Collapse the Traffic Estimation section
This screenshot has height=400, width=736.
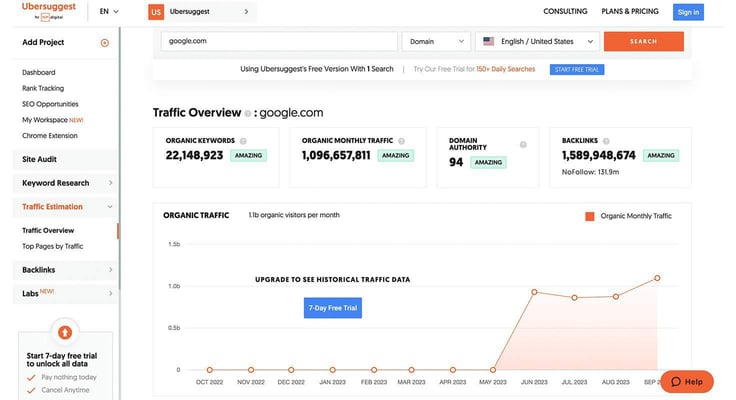click(x=65, y=207)
